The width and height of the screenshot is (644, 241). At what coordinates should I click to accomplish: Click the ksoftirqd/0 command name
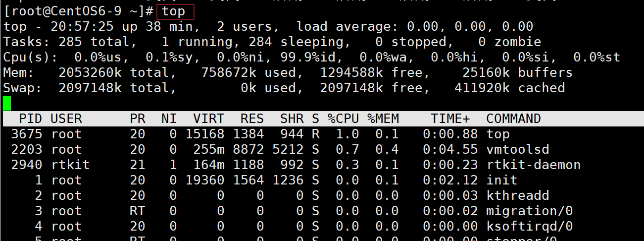tap(530, 227)
